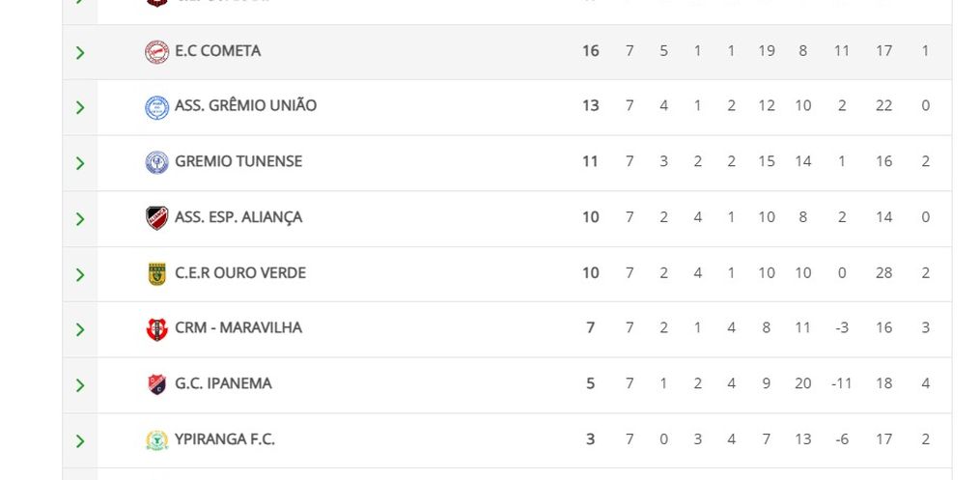Toggle the G.C. Ipanema row chevron

click(x=80, y=384)
